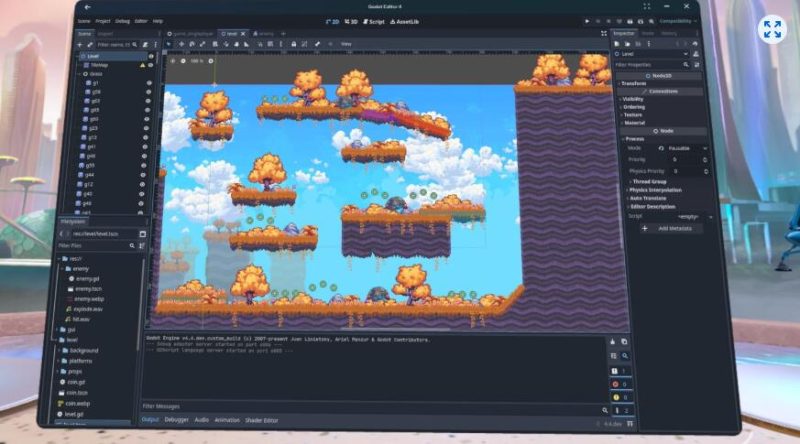Screen dimensions: 800x444
Task: Open the Compatibility renderer dropdown
Action: tap(678, 21)
